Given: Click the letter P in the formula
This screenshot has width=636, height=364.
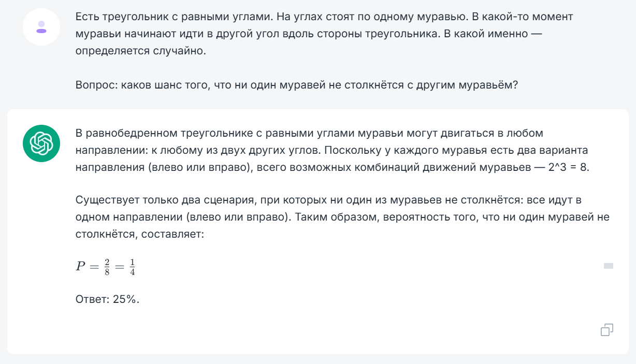Looking at the screenshot, I should point(80,267).
